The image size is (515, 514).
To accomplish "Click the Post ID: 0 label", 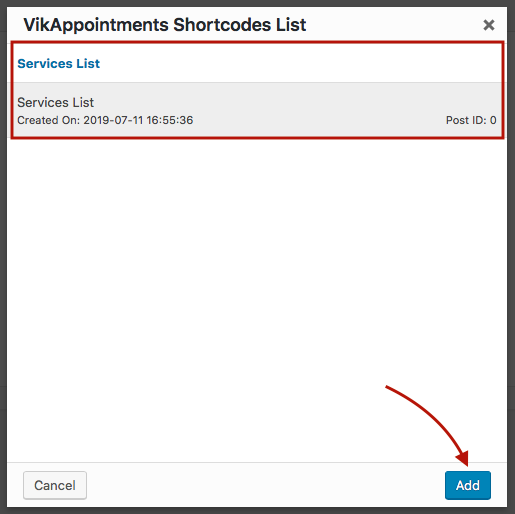I will coord(471,120).
